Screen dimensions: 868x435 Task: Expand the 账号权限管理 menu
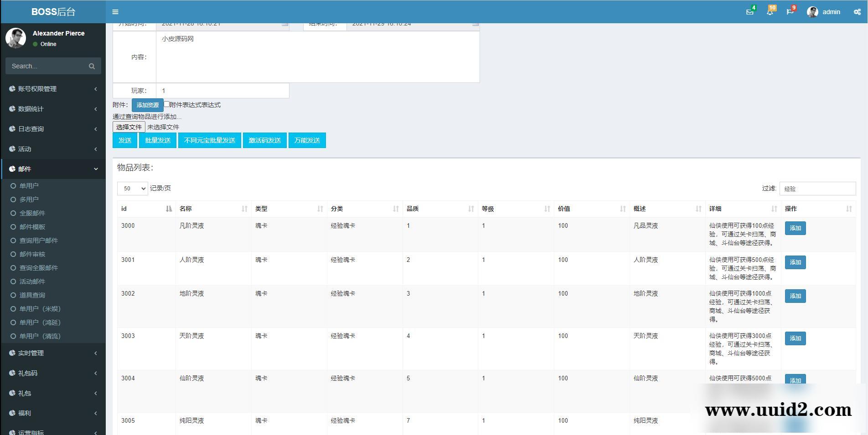[x=53, y=89]
